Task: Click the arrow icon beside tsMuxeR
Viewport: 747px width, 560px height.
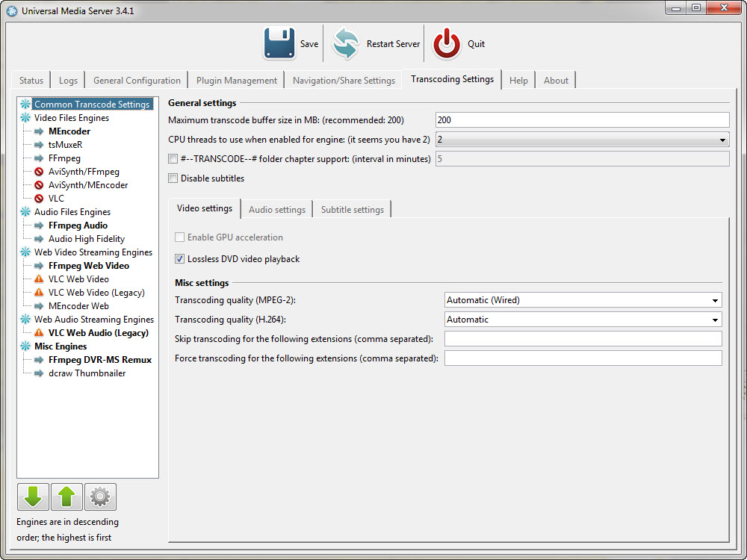Action: (x=39, y=145)
